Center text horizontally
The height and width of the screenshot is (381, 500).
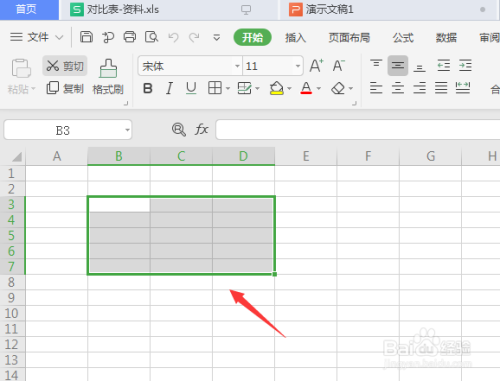coord(398,88)
